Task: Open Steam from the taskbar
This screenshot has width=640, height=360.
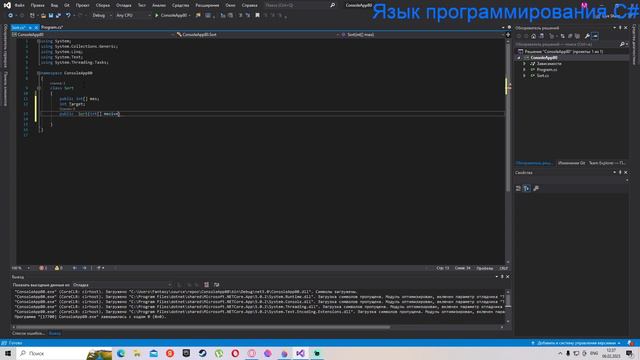Action: click(202, 353)
